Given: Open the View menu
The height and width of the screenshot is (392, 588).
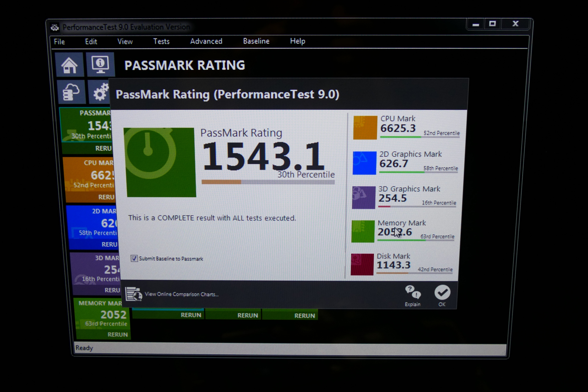Looking at the screenshot, I should pos(125,41).
